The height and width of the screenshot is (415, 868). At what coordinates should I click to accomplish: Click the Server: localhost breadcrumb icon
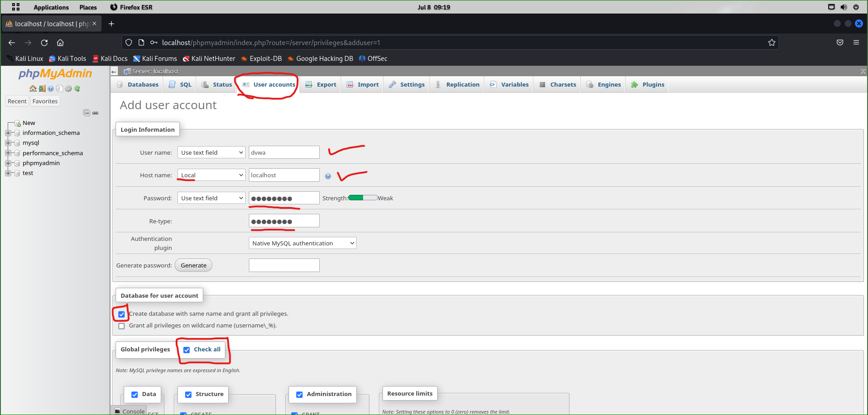127,71
